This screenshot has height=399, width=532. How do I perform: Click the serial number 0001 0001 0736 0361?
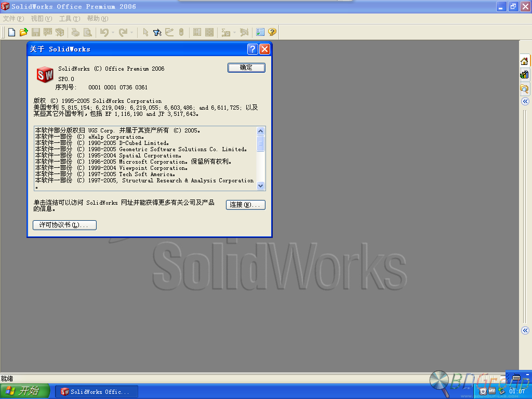(x=118, y=87)
